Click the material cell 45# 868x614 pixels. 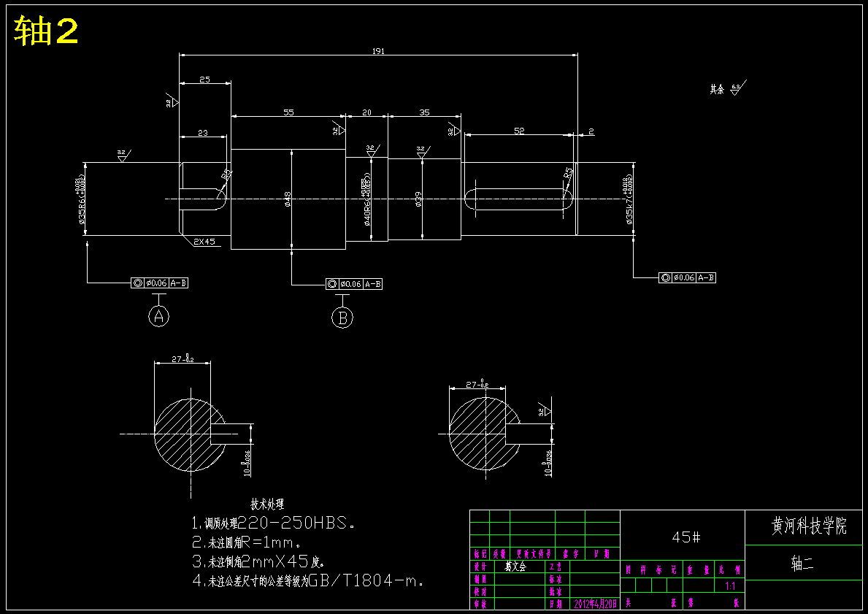point(686,537)
